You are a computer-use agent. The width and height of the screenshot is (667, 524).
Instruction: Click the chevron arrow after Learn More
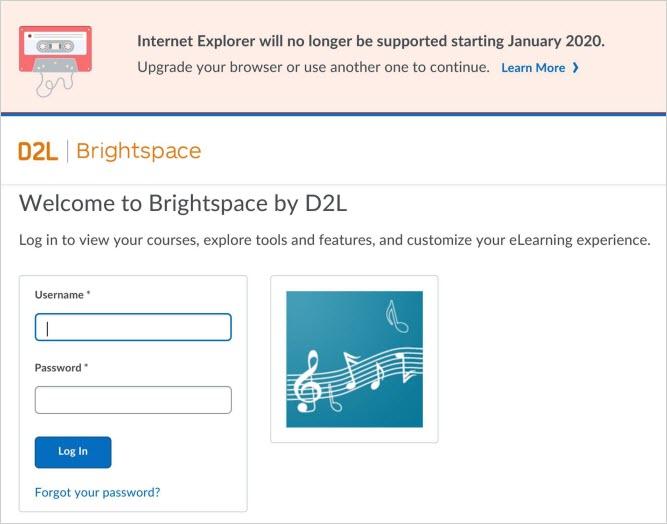click(x=576, y=68)
